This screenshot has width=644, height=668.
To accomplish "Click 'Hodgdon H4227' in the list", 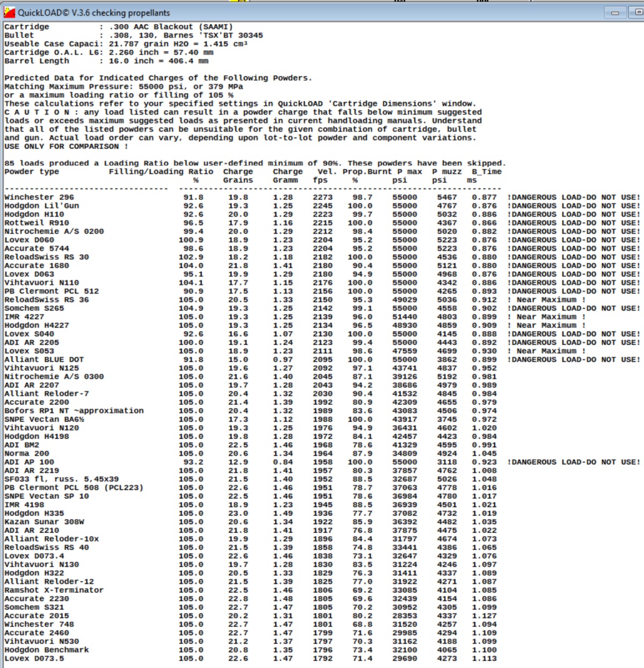I will click(36, 325).
